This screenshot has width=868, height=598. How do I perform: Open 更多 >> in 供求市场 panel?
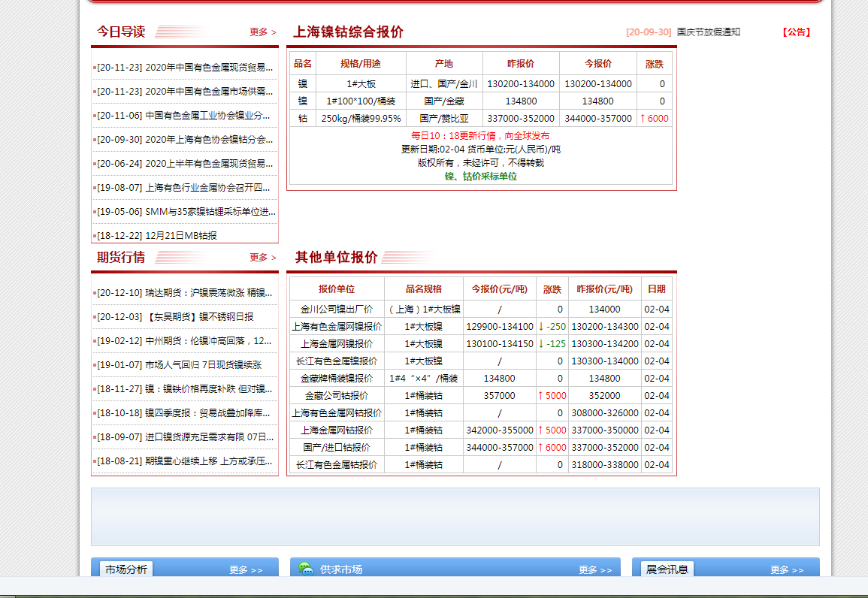[595, 569]
